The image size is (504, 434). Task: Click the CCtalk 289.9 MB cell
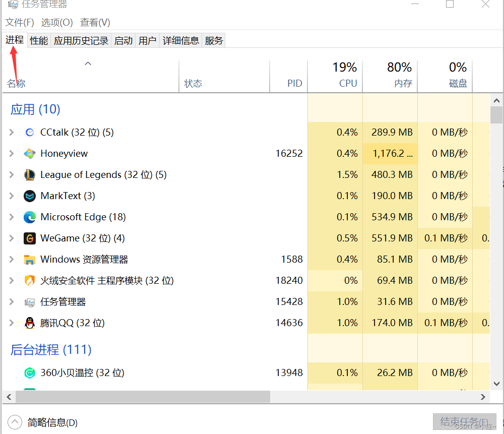[390, 133]
